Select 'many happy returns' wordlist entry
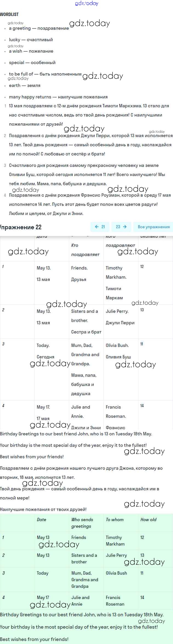The image size is (173, 644). pos(58,97)
